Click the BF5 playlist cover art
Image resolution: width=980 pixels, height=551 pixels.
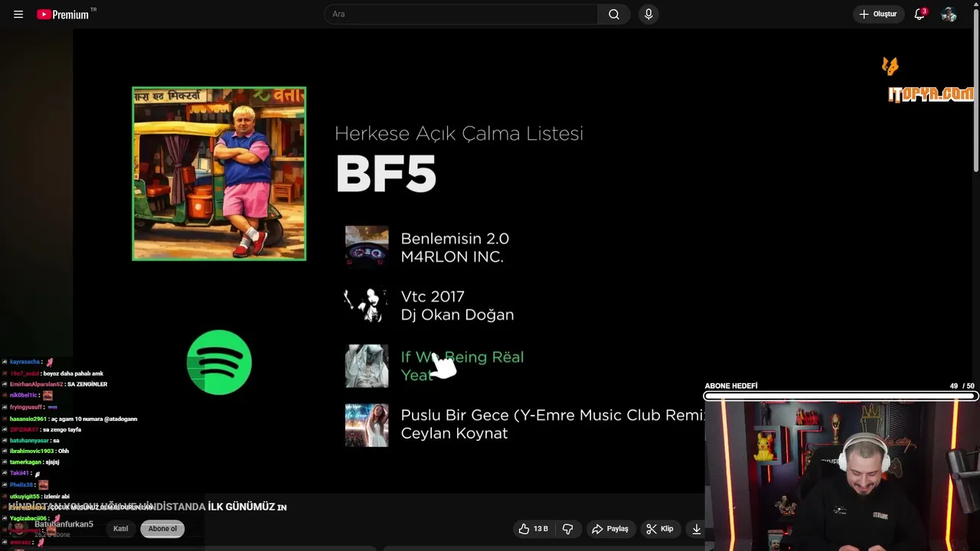219,174
